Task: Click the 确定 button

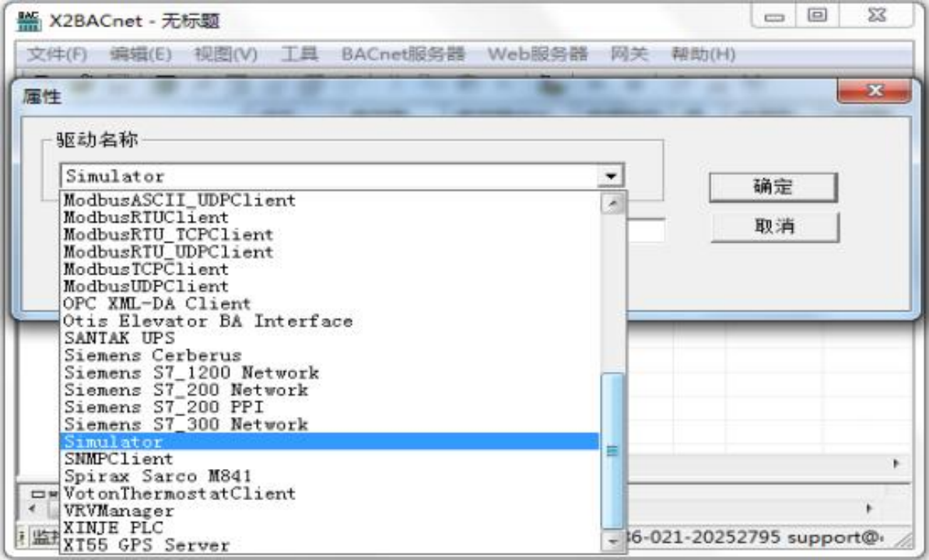Action: coord(773,187)
